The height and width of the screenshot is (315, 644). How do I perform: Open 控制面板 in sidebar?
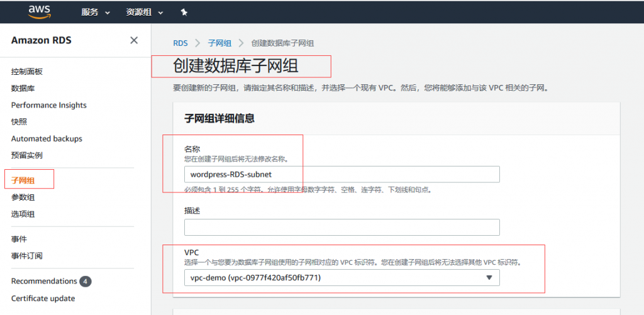click(26, 72)
